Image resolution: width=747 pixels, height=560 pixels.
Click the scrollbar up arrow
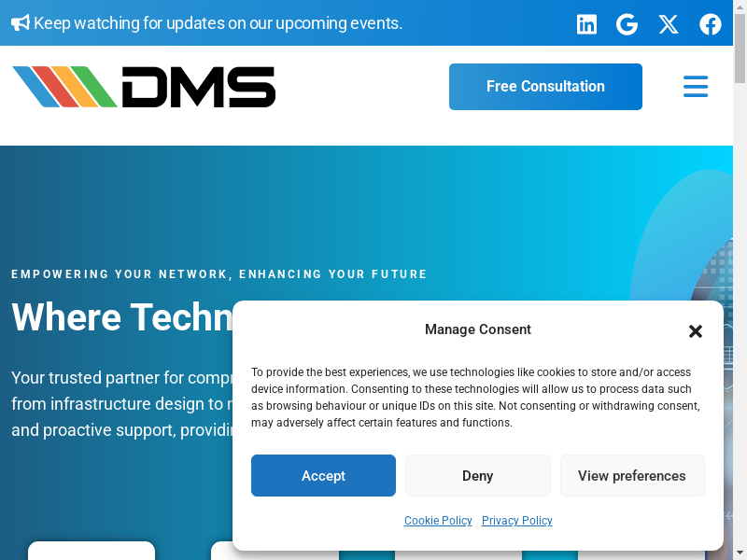(740, 7)
